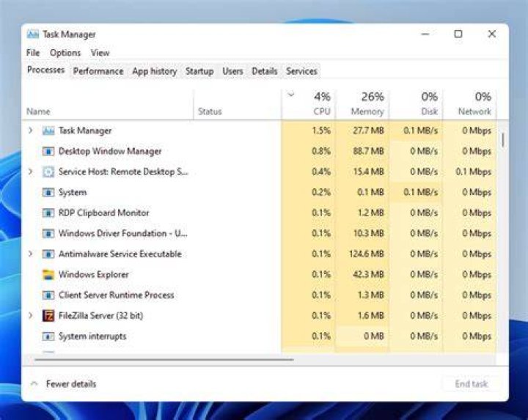Click the 42.3 MB memory value
The image size is (528, 420).
368,275
